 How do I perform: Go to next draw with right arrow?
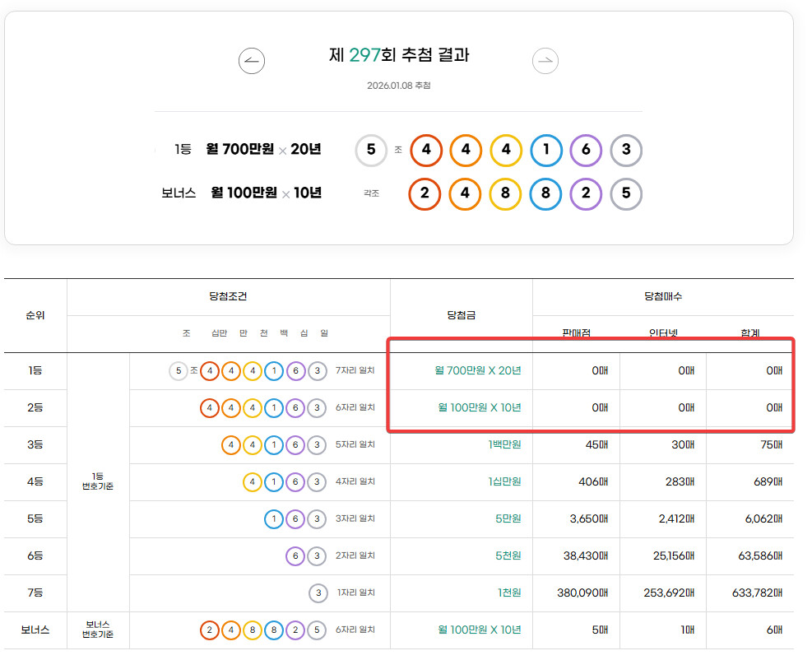coord(545,61)
